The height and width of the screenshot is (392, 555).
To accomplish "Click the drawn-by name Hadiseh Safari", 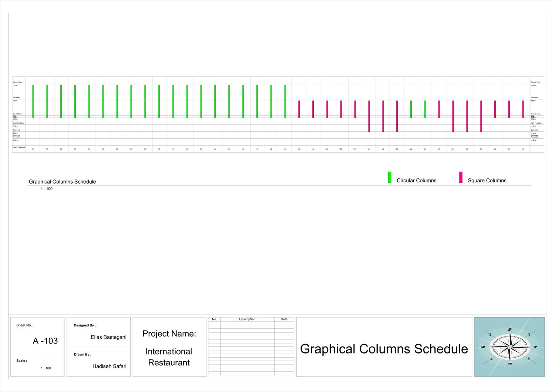I will [109, 366].
